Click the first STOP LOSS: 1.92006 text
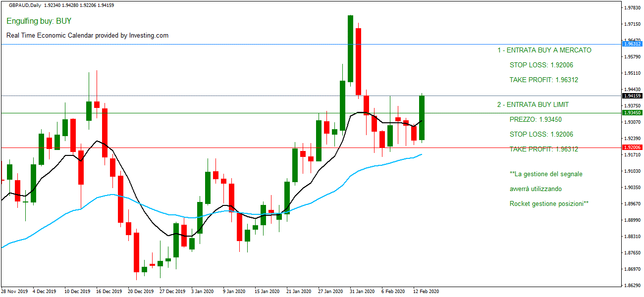 [x=541, y=65]
